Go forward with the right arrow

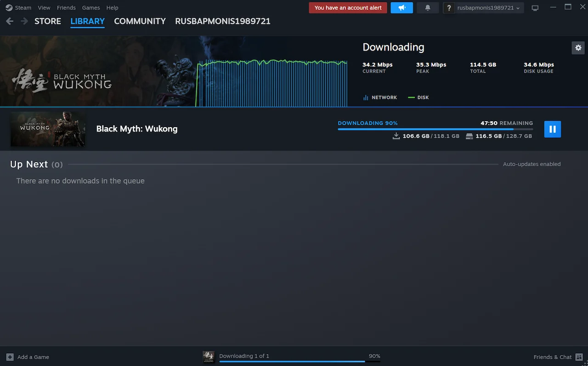[x=24, y=21]
